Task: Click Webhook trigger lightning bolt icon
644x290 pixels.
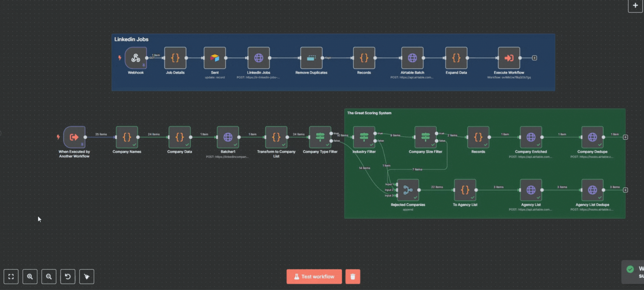Action: (120, 58)
